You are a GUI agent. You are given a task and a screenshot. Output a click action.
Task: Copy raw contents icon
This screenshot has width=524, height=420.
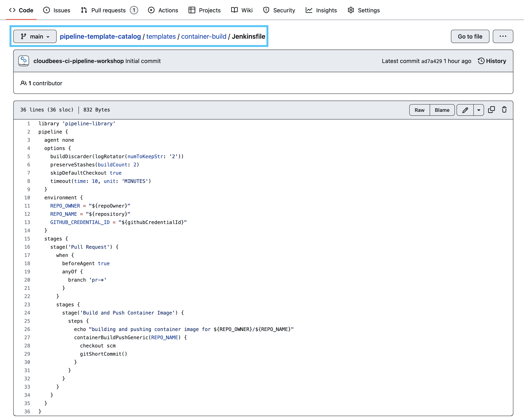491,110
